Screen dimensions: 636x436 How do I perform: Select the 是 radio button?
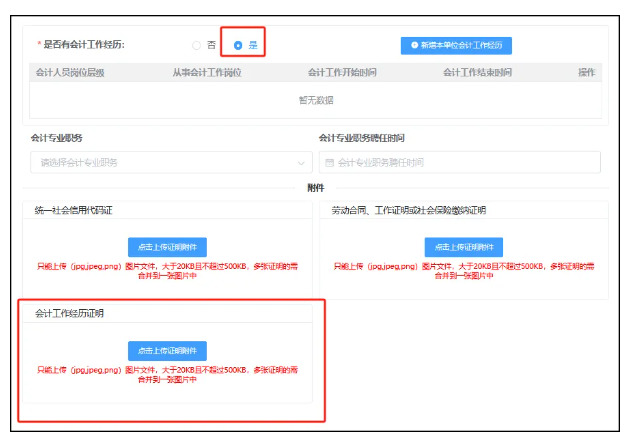pos(238,45)
